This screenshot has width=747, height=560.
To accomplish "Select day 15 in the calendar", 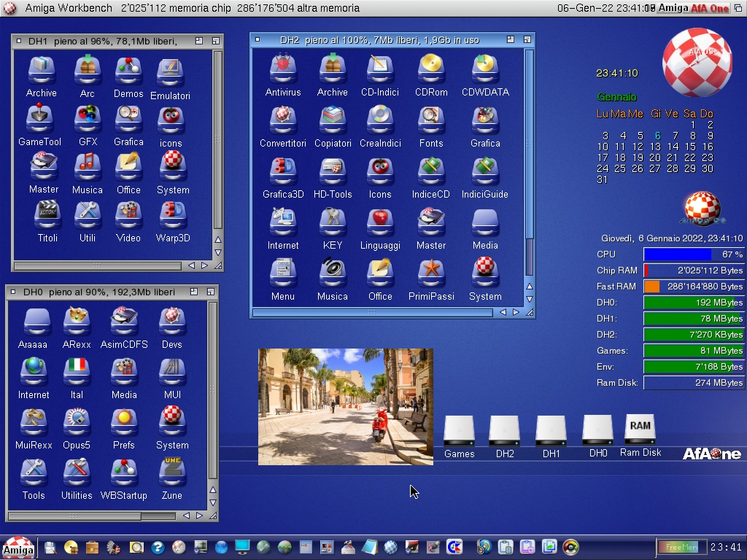I will 690,147.
